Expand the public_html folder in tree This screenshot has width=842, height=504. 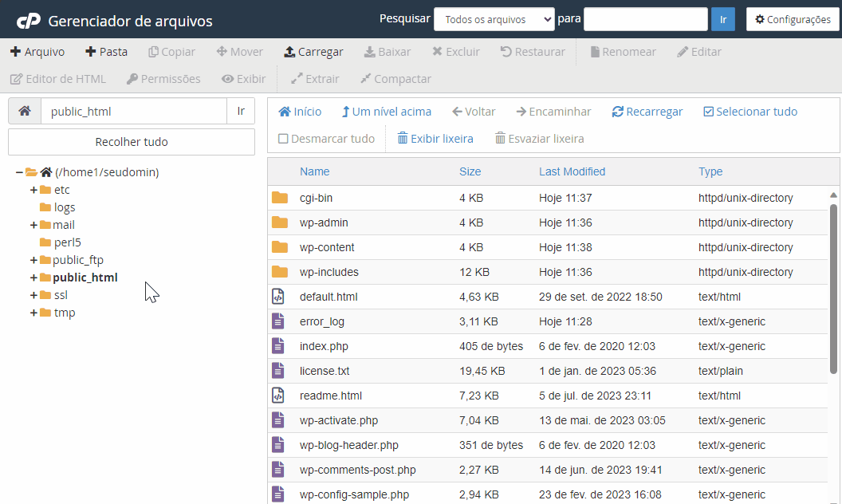click(x=33, y=278)
